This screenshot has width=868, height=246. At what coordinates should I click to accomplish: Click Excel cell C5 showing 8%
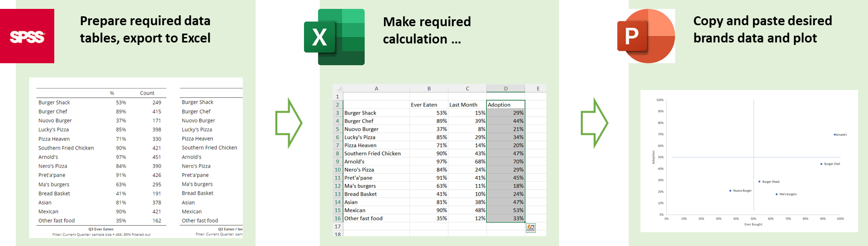click(x=467, y=129)
